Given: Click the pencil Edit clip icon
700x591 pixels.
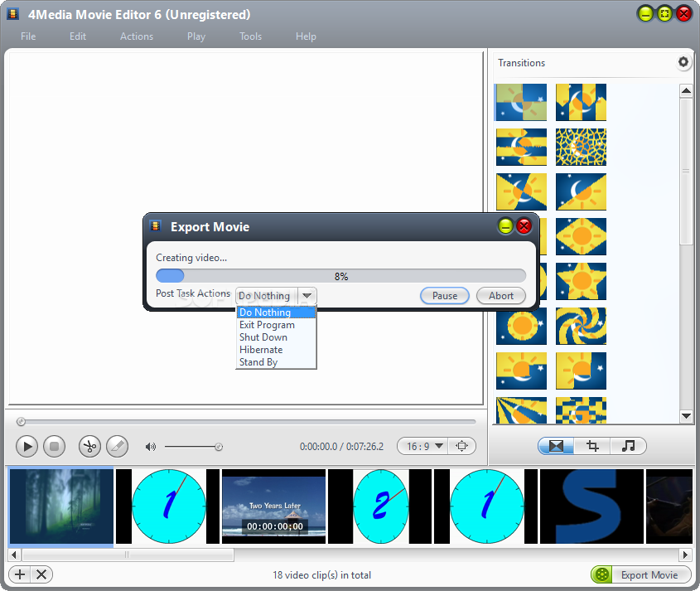Looking at the screenshot, I should [x=118, y=446].
